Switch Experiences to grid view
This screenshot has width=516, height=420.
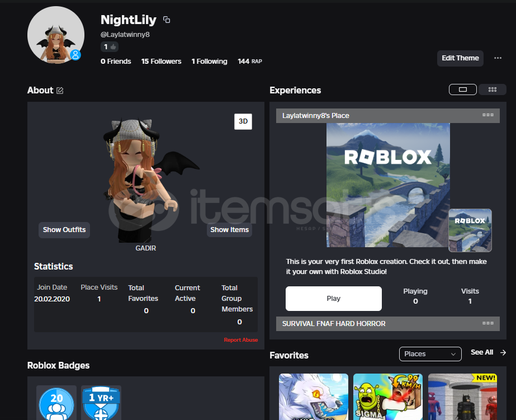pyautogui.click(x=493, y=89)
